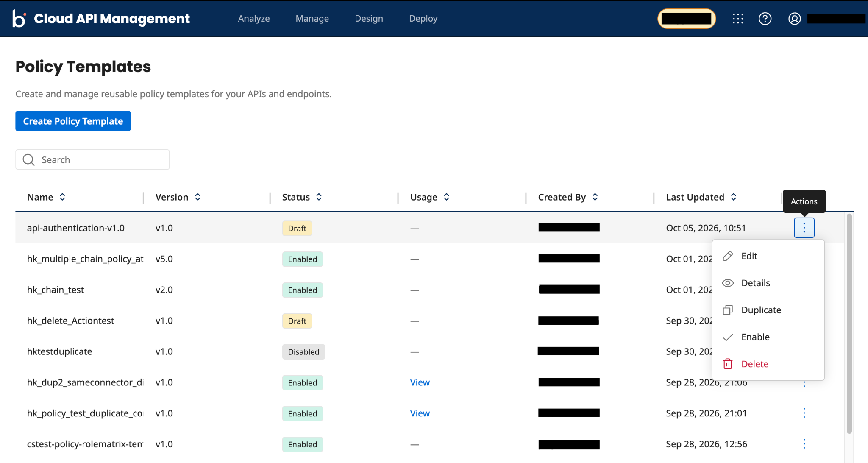Choose Edit from the actions menu
Image resolution: width=868 pixels, height=463 pixels.
click(768, 256)
